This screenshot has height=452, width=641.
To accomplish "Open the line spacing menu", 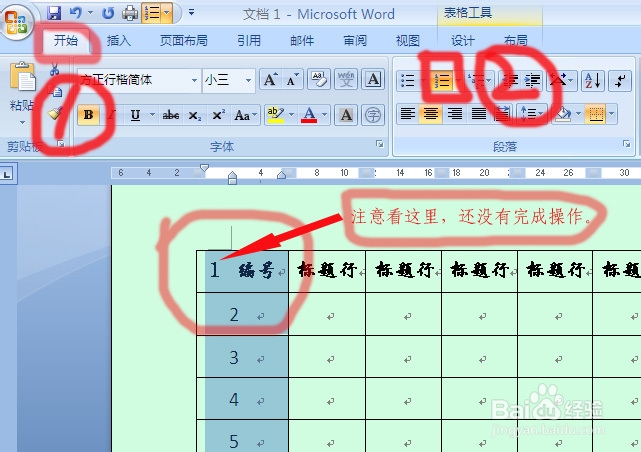I will click(531, 113).
